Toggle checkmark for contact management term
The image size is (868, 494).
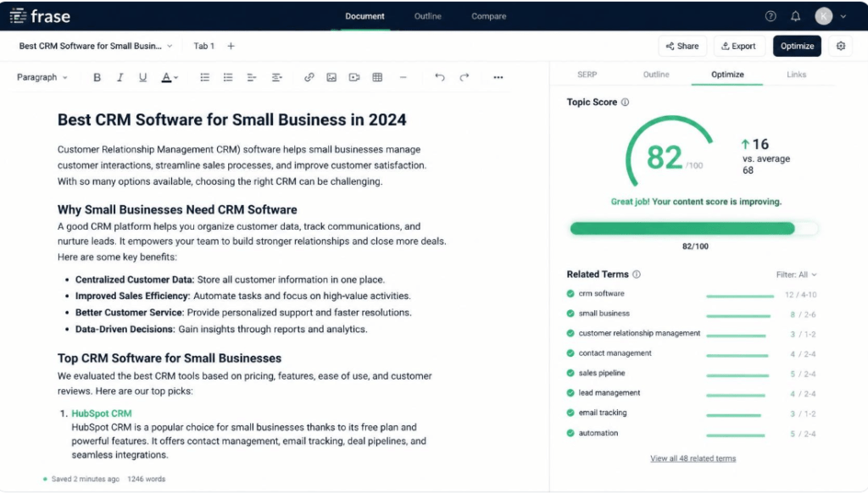click(x=570, y=353)
